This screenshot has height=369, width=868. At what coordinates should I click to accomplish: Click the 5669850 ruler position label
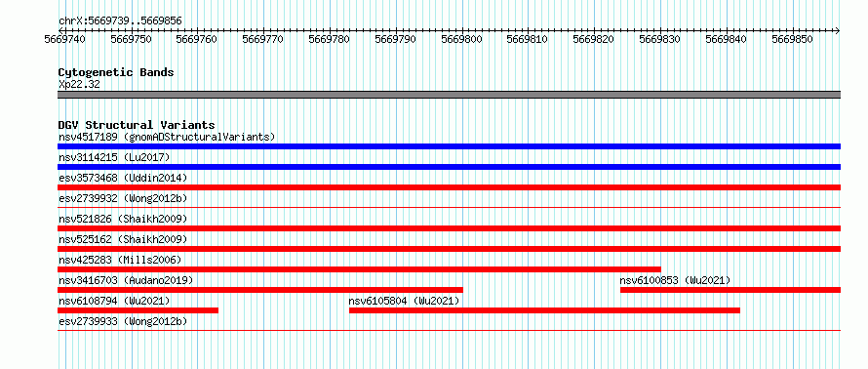click(792, 39)
